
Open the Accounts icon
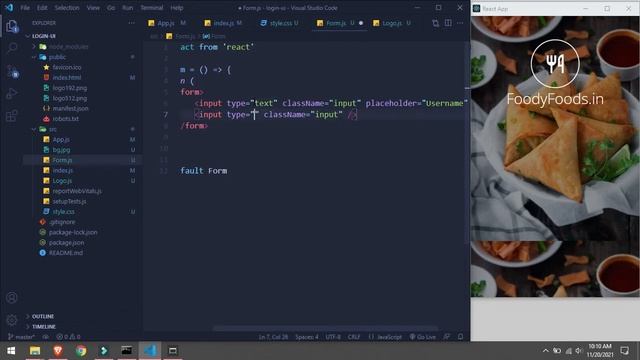pyautogui.click(x=12, y=298)
